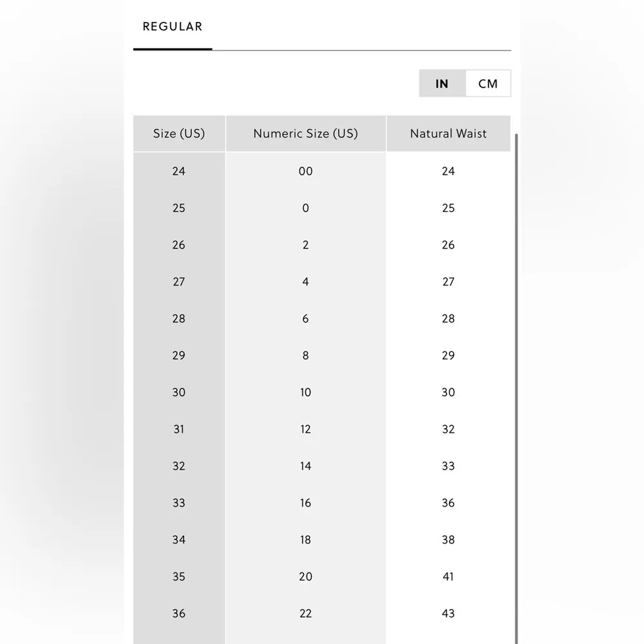Select size 31 in Size column

(x=179, y=429)
